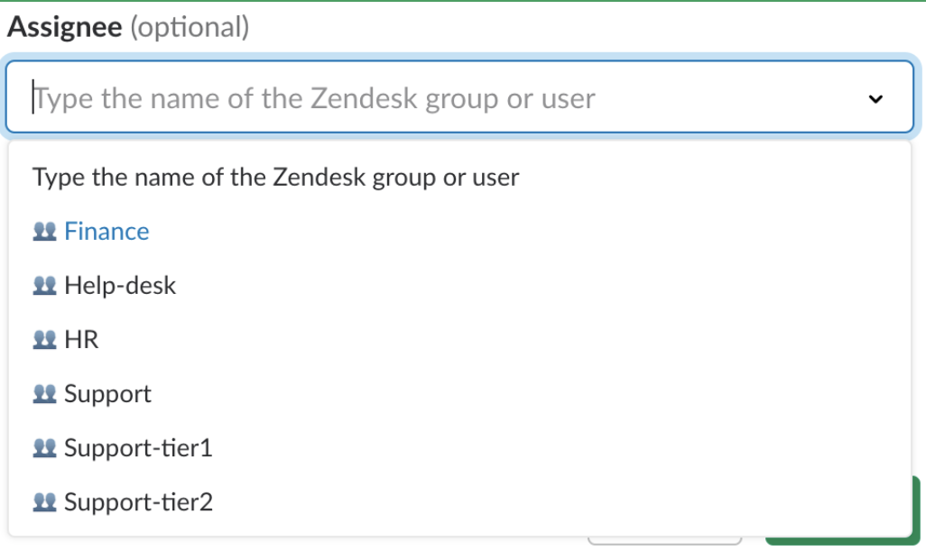Click the bold Assignee field label
Screen dimensions: 926x560
(x=64, y=27)
